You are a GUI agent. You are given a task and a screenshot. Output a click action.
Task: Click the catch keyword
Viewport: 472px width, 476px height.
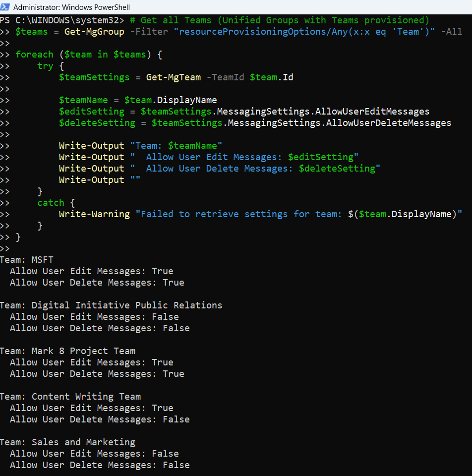(51, 203)
